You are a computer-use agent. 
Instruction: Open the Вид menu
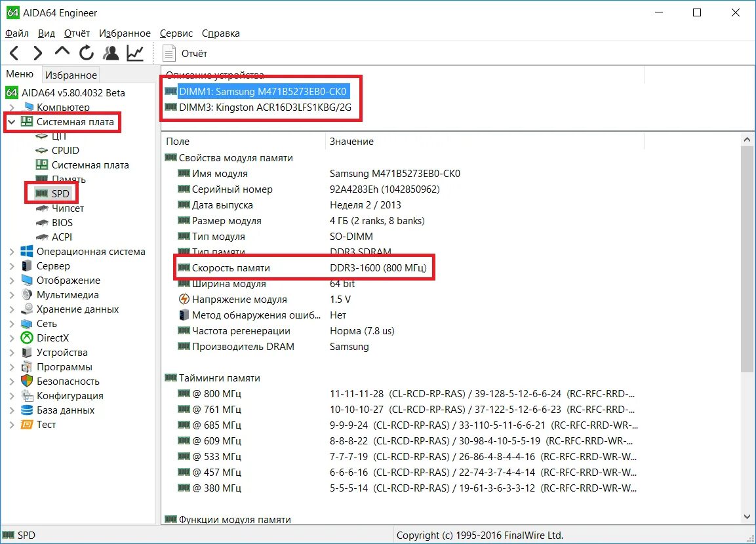(x=47, y=33)
